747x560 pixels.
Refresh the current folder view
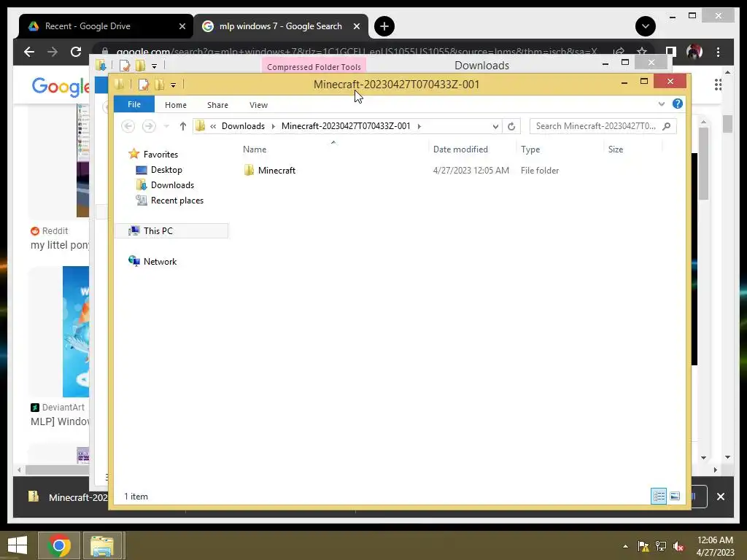point(511,126)
